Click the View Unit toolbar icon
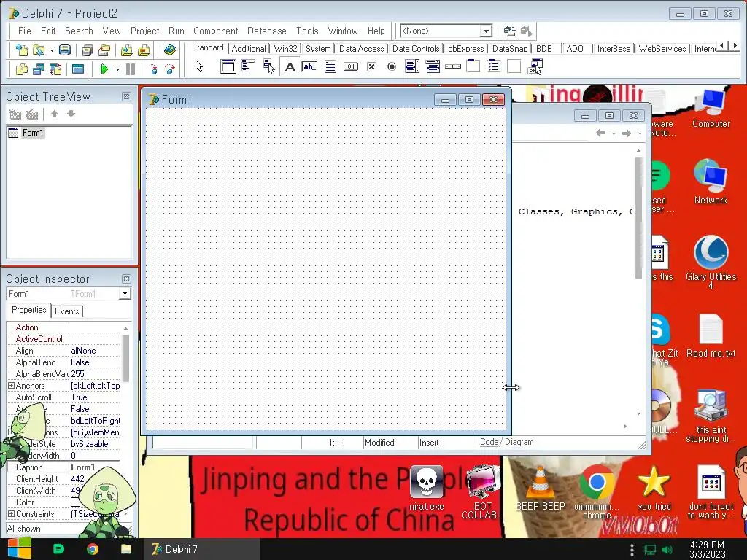 (x=21, y=69)
